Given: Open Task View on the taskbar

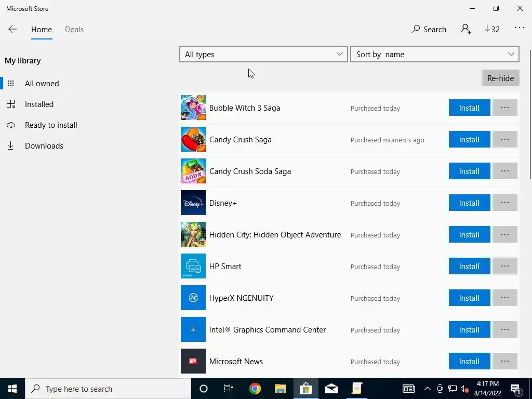Looking at the screenshot, I should pos(229,389).
